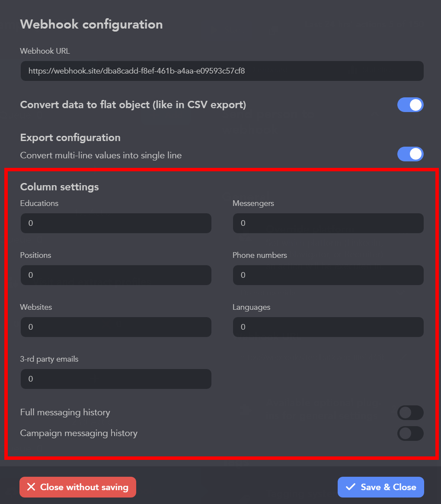441x504 pixels.
Task: Click the X icon on Close without saving
Action: tap(31, 487)
